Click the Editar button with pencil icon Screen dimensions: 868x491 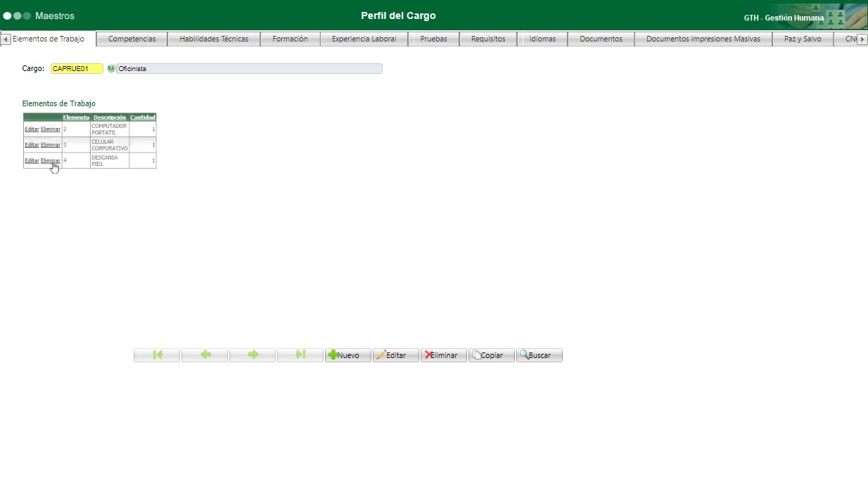pyautogui.click(x=396, y=355)
